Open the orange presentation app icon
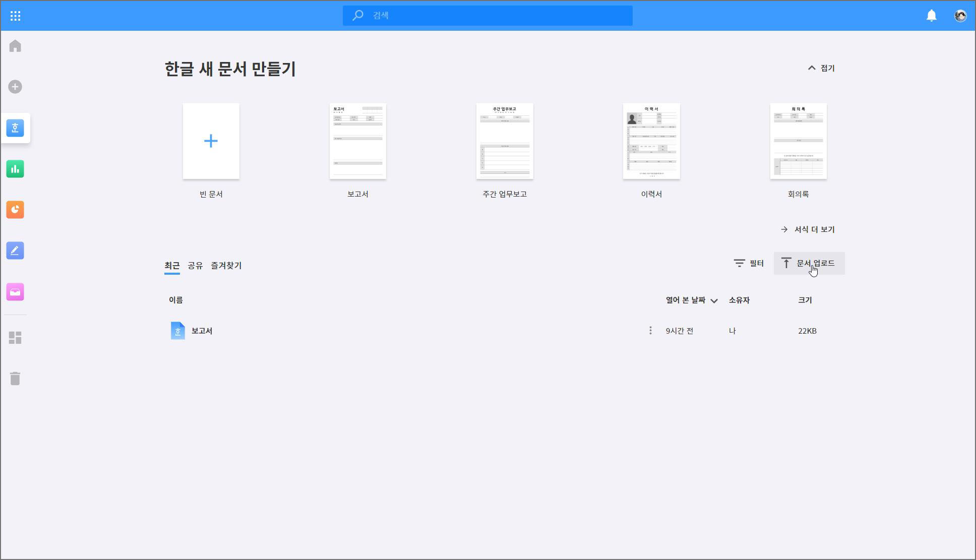This screenshot has height=560, width=976. tap(15, 210)
